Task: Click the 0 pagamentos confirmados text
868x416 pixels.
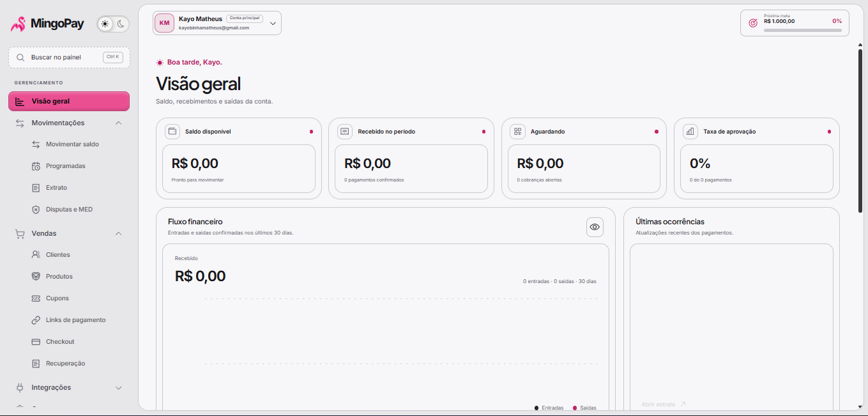Action: coord(374,180)
